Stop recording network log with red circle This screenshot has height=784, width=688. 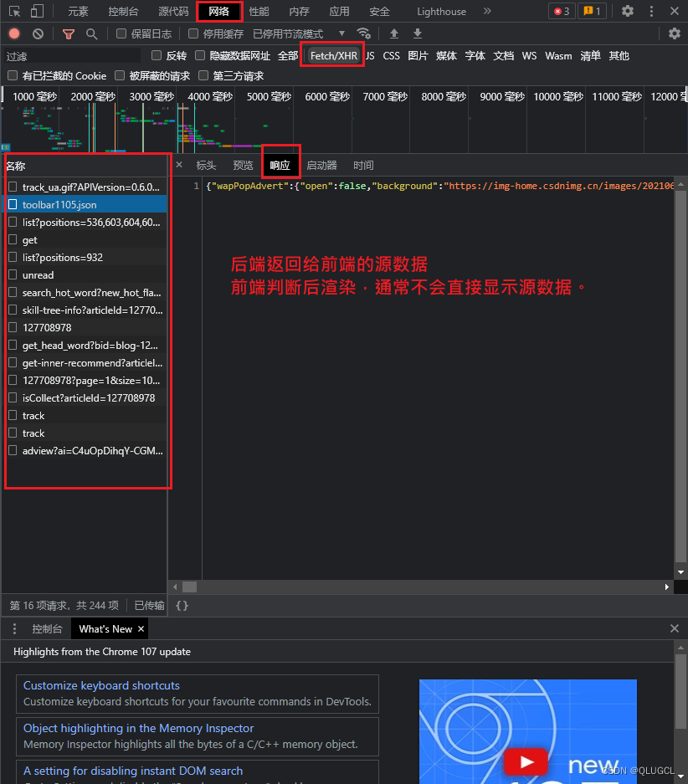14,33
